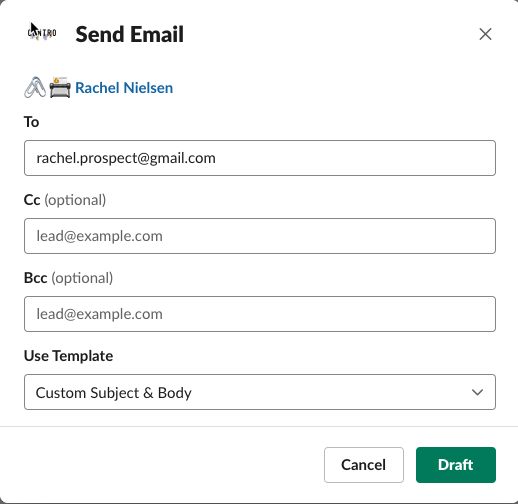Screen dimensions: 518x504
Task: Focus the To email address field
Action: [260, 158]
